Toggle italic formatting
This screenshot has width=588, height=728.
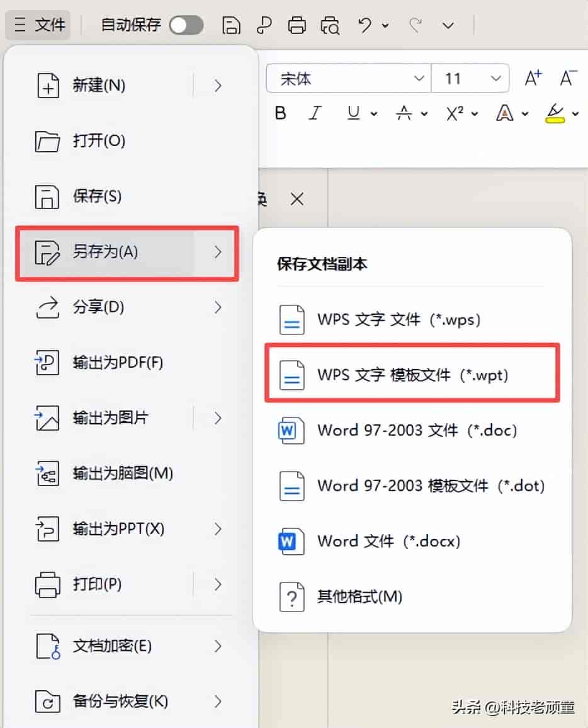315,113
